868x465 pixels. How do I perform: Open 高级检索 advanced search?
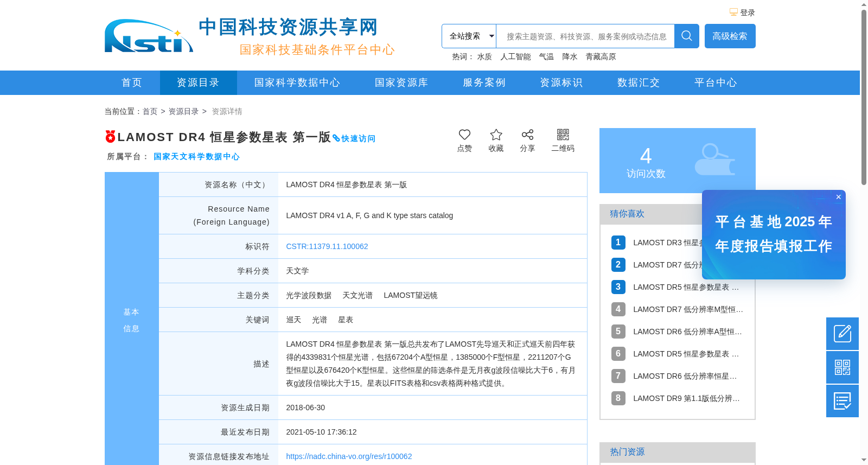pyautogui.click(x=730, y=36)
